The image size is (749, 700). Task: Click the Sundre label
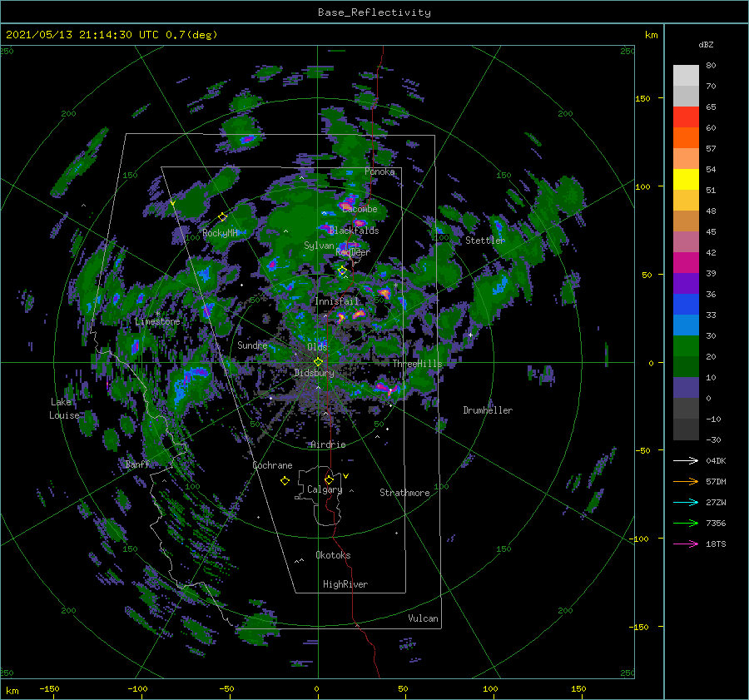(x=252, y=345)
